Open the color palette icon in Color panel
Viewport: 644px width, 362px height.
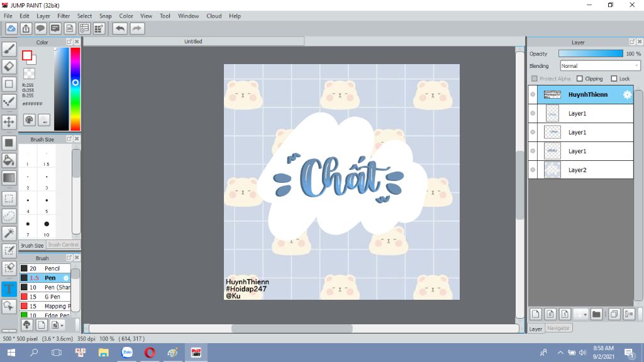point(29,120)
